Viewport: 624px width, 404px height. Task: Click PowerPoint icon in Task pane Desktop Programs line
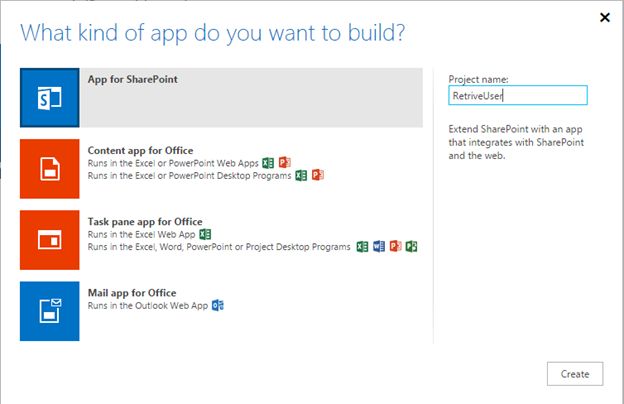395,246
